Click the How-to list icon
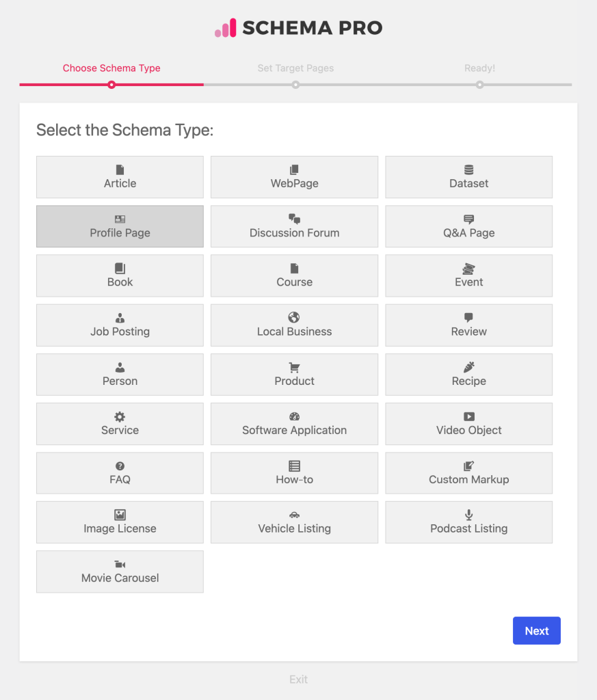 click(294, 466)
